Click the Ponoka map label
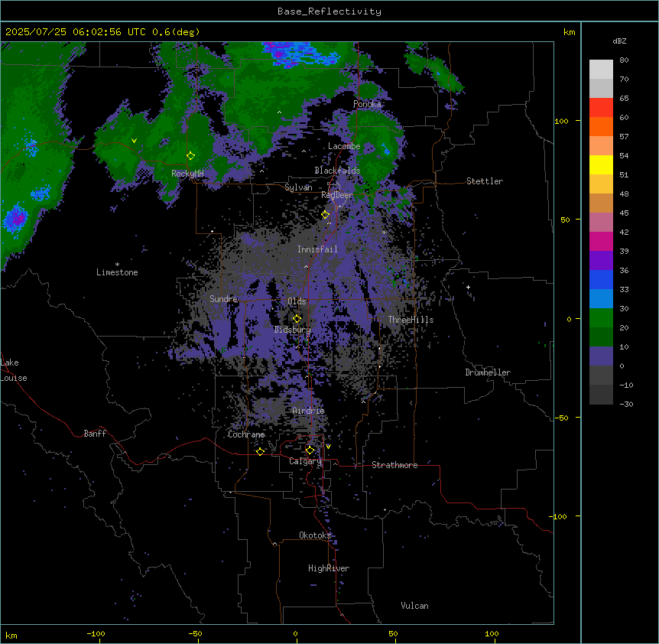This screenshot has height=644, width=659. pos(367,104)
